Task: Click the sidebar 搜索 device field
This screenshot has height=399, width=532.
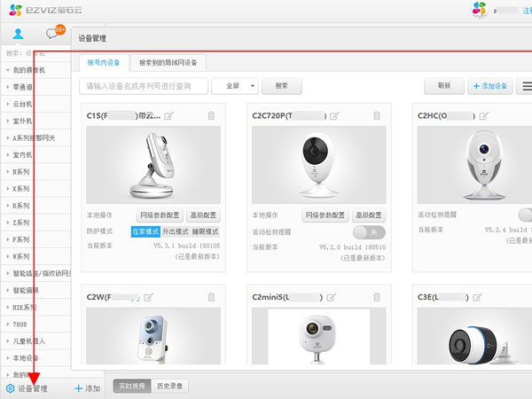Action: click(x=35, y=53)
